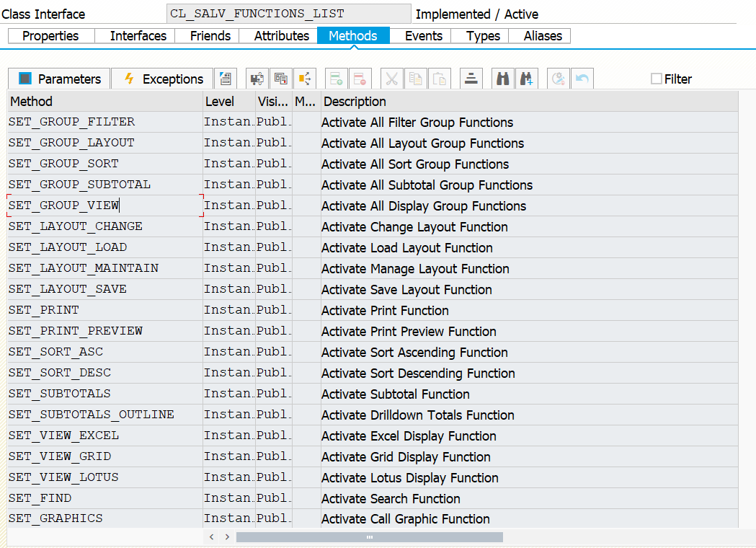Click the class name field CL_SALV_FUNCTIONS_LIST

click(289, 14)
